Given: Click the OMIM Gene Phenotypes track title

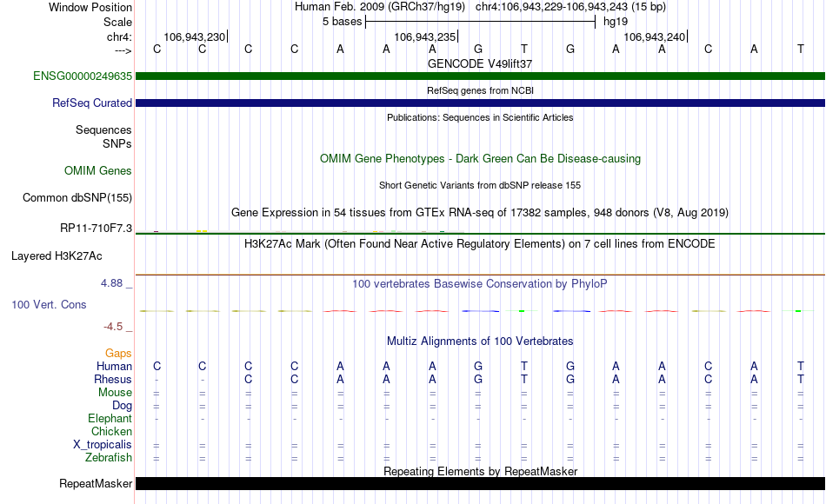Looking at the screenshot, I should 480,158.
